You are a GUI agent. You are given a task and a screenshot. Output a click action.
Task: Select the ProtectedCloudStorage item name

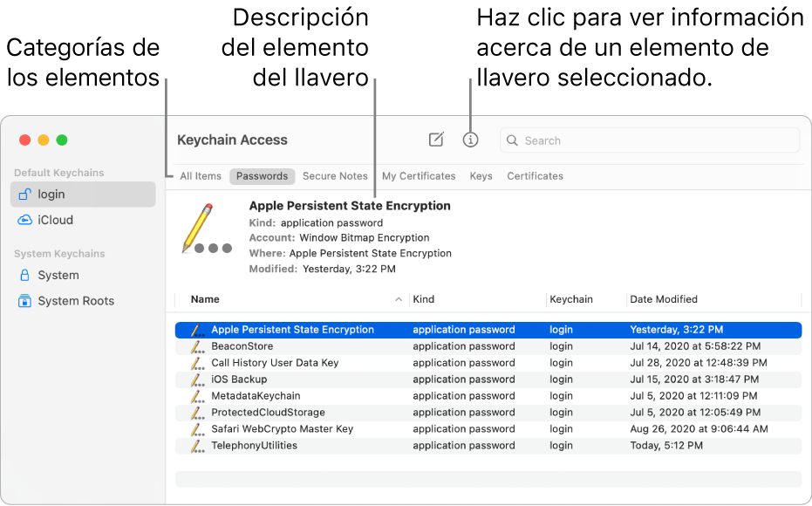pyautogui.click(x=269, y=413)
